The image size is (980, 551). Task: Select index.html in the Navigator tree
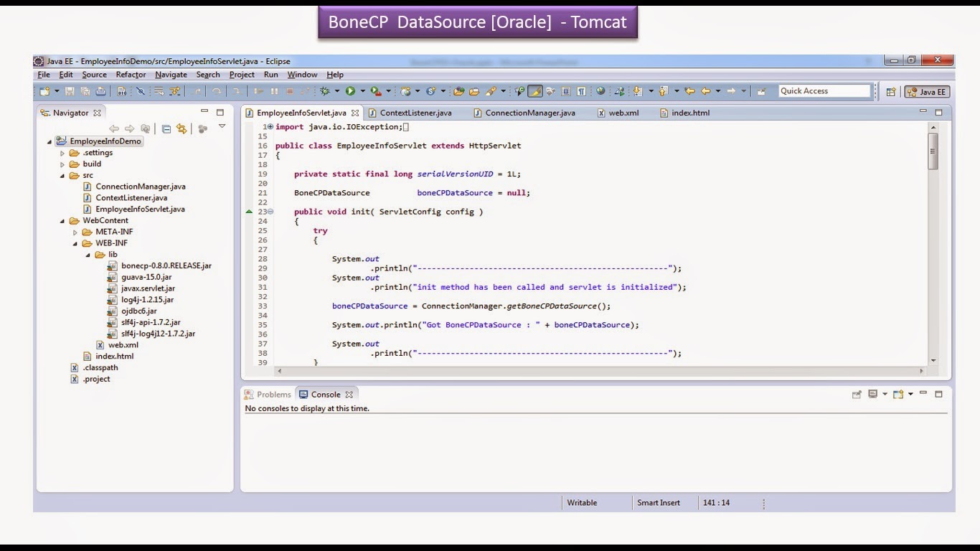click(x=115, y=357)
